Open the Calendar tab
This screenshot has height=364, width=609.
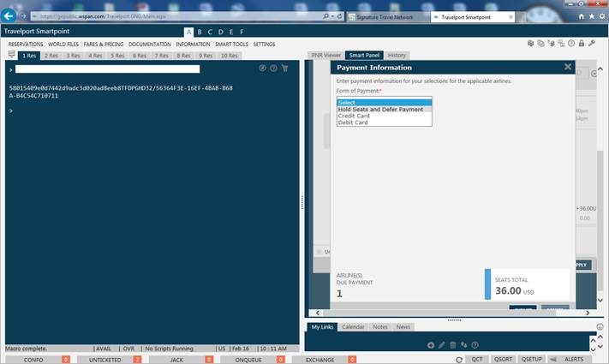353,326
